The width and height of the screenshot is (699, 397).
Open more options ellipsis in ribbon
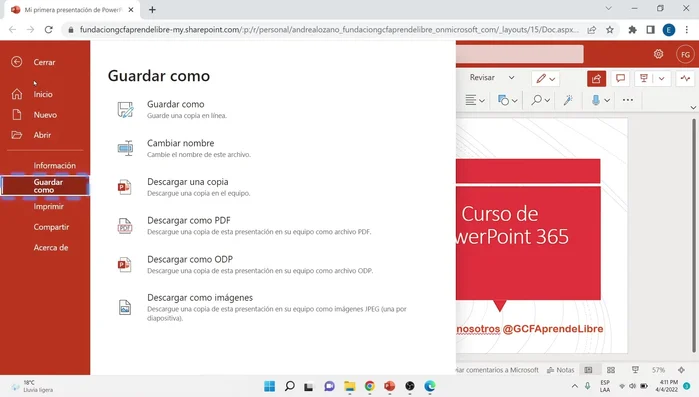pos(628,100)
